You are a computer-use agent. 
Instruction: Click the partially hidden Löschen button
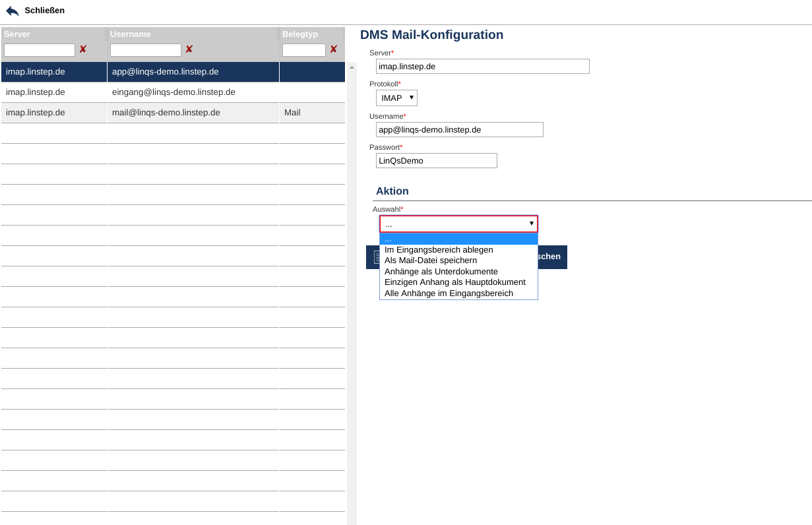pos(552,257)
